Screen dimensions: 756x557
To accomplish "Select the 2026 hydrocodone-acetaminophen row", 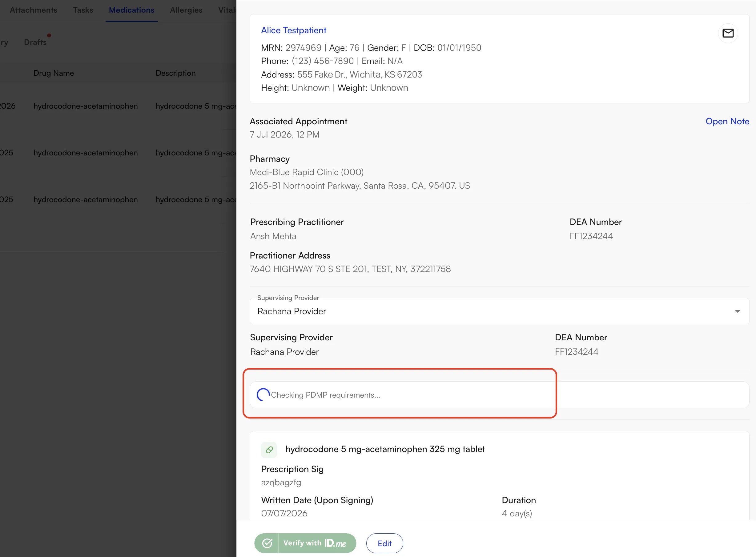I will pos(118,106).
